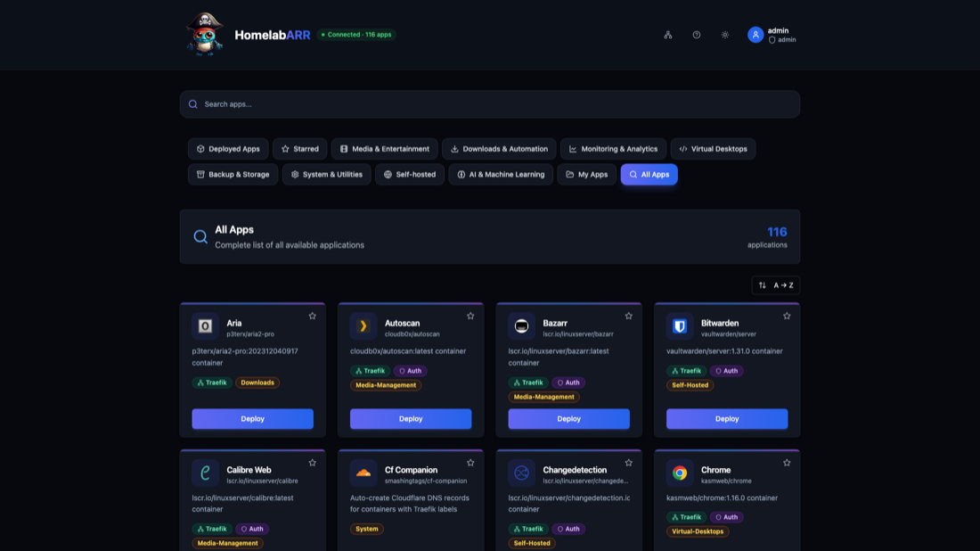This screenshot has height=551, width=980.
Task: Click the Connected · 116 apps status badge
Action: (x=356, y=35)
